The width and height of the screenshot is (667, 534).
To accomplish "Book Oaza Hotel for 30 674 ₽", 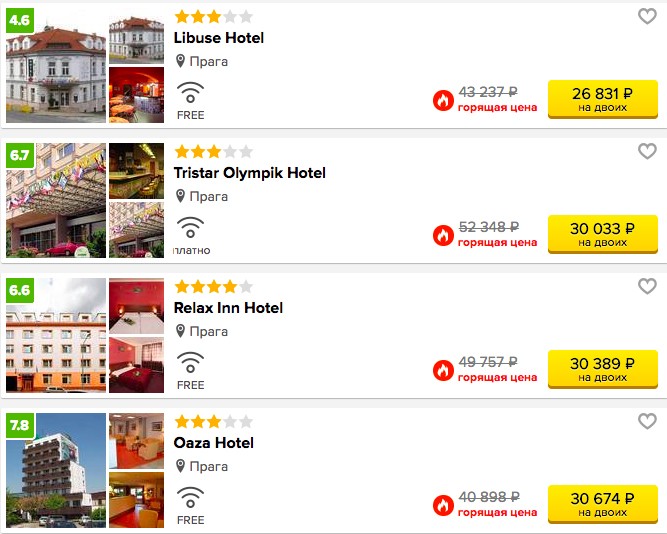I will point(602,504).
